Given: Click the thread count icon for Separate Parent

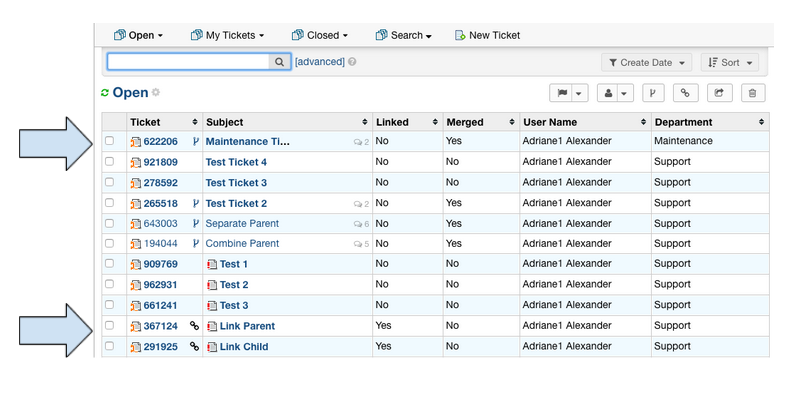Looking at the screenshot, I should (x=357, y=224).
